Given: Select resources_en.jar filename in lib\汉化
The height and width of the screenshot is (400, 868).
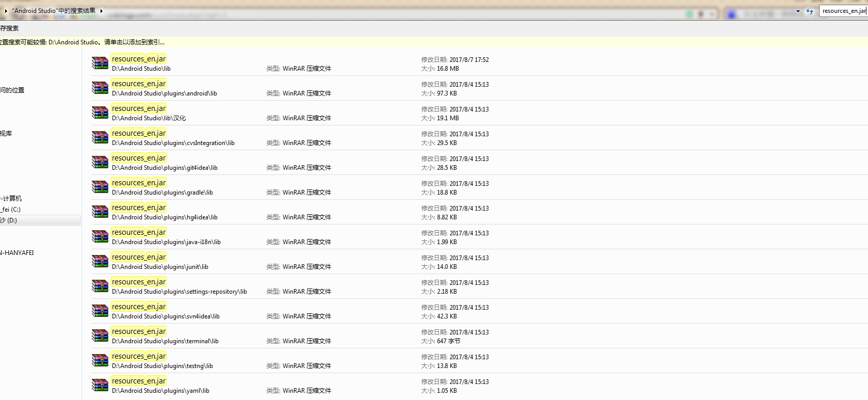Looking at the screenshot, I should (139, 108).
